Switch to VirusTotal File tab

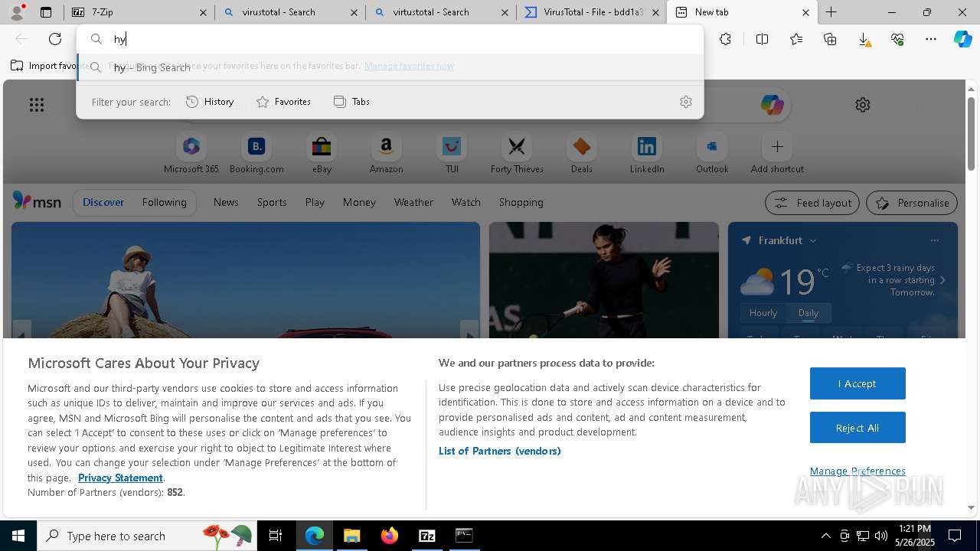point(591,12)
